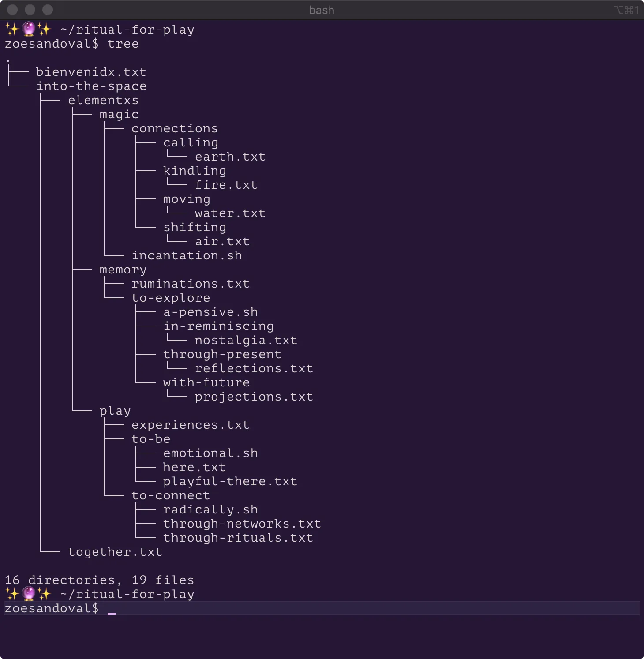644x659 pixels.
Task: Select the through-present directory entry
Action: pyautogui.click(x=222, y=355)
